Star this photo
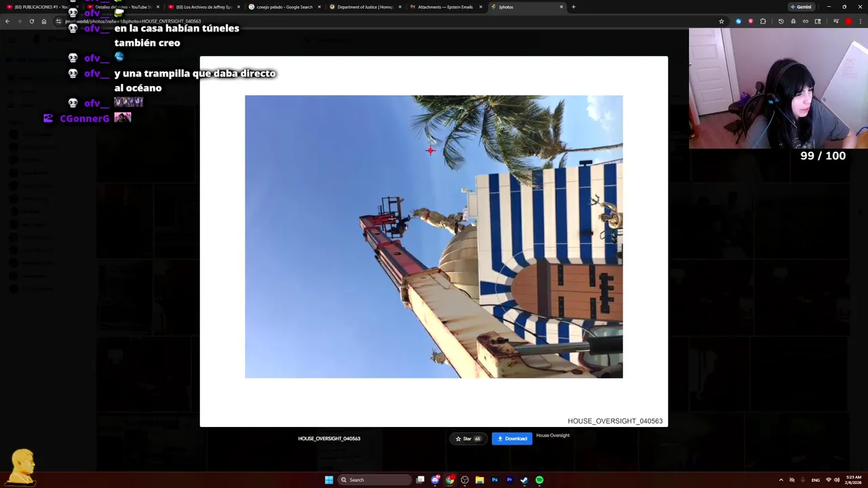 [x=468, y=439]
